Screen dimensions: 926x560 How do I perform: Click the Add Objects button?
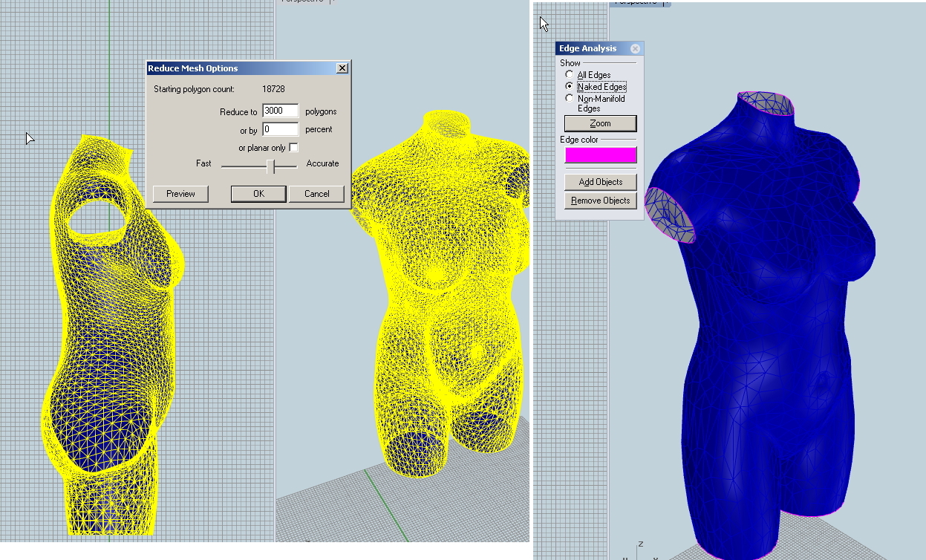point(600,182)
